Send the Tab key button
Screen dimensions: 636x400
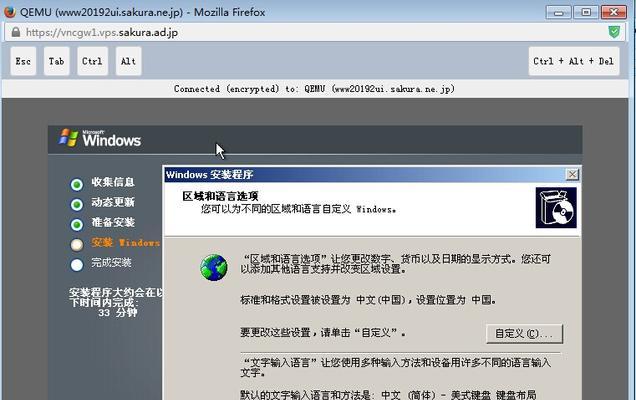pyautogui.click(x=56, y=61)
